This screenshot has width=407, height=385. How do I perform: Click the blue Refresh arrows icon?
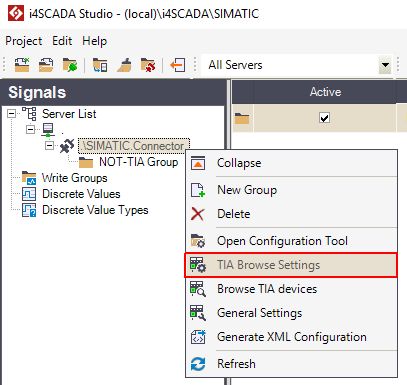[x=198, y=364]
